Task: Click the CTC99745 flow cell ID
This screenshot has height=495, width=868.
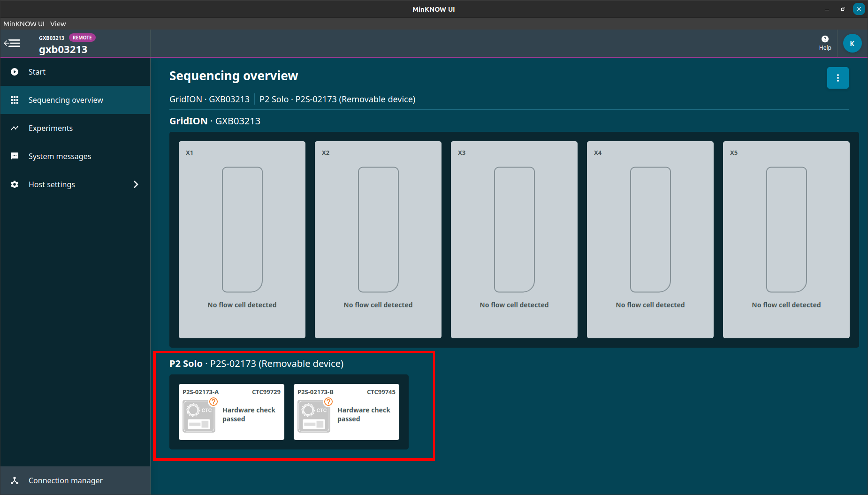Action: point(381,392)
